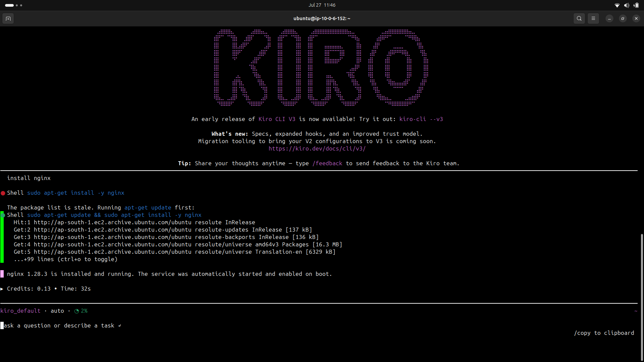
Task: Open a new terminal tab
Action: point(8,18)
